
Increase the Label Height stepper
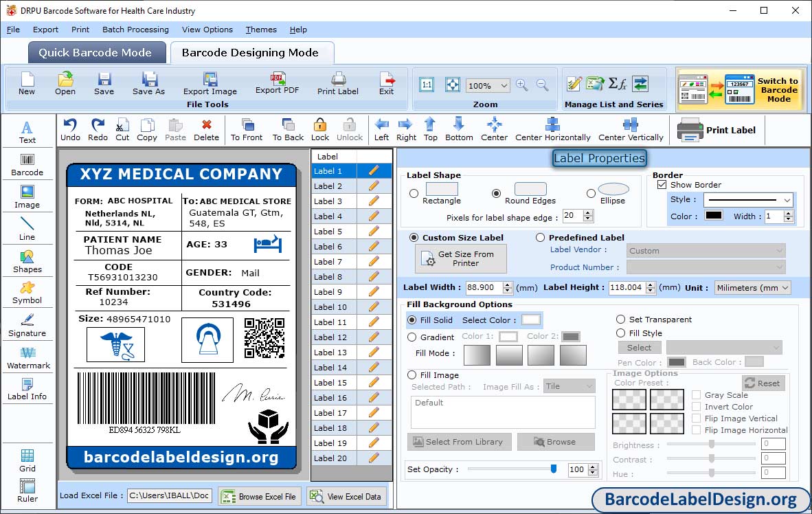[x=651, y=284]
